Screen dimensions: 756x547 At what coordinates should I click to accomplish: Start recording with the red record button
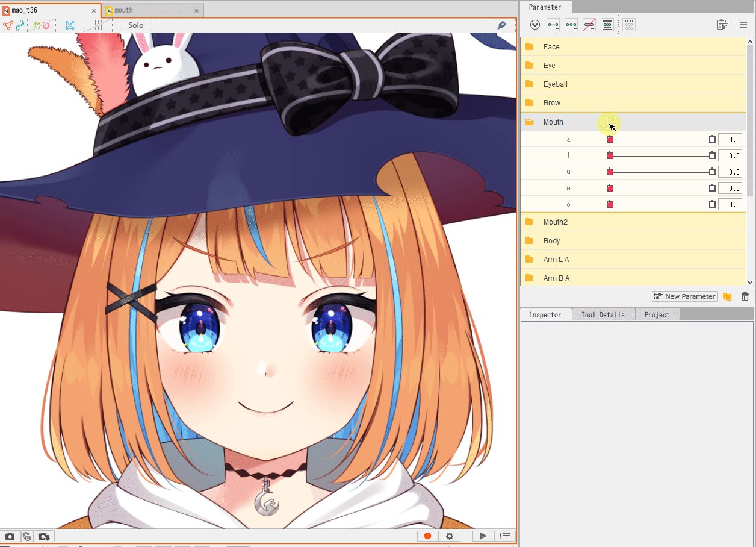[x=427, y=536]
